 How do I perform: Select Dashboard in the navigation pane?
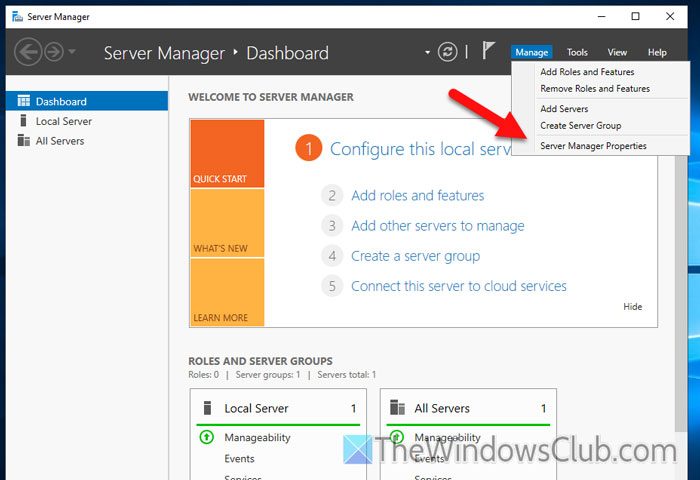[87, 101]
